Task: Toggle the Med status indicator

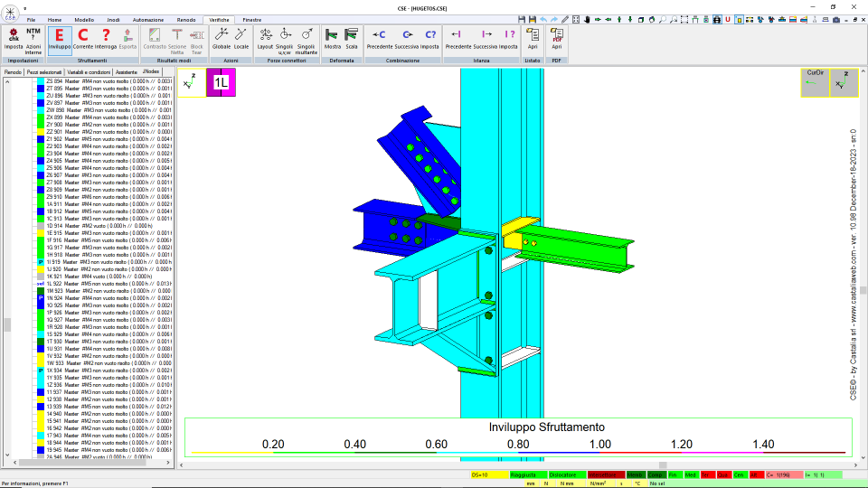Action: pos(690,474)
